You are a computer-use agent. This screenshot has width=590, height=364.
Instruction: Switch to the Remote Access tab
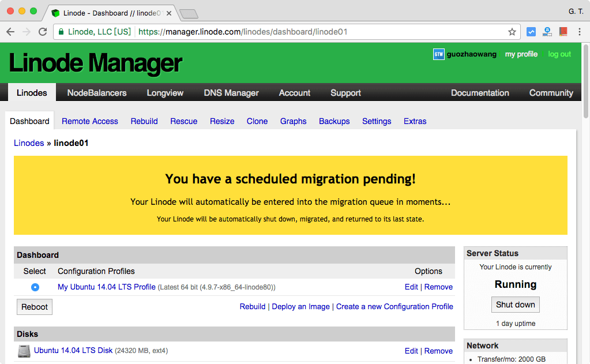pyautogui.click(x=90, y=121)
